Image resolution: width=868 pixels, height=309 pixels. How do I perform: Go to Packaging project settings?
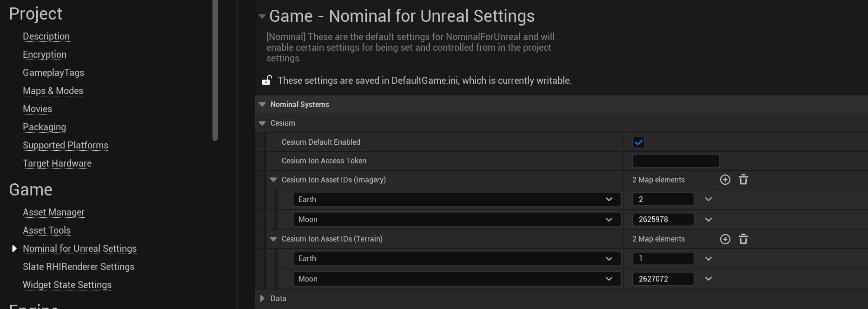44,127
